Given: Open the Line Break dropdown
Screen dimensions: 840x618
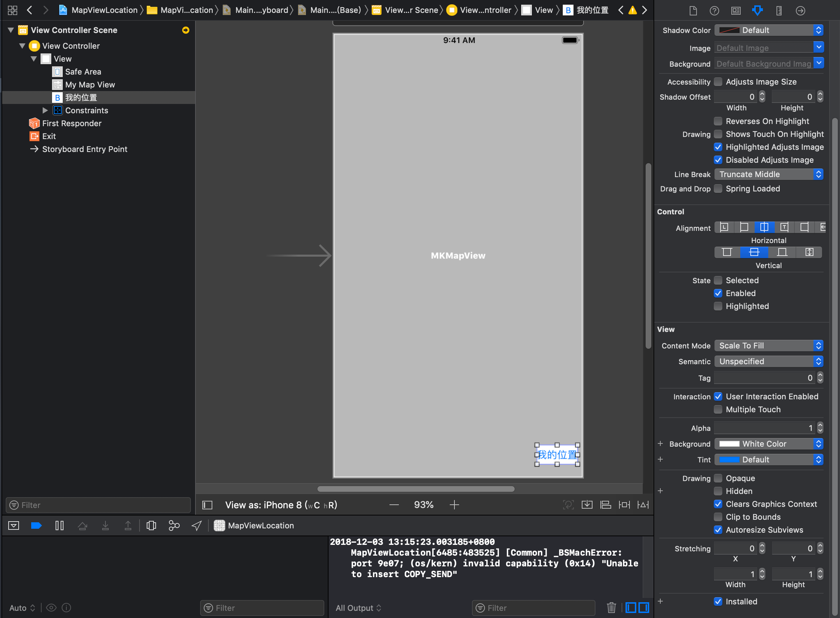Looking at the screenshot, I should pos(769,174).
